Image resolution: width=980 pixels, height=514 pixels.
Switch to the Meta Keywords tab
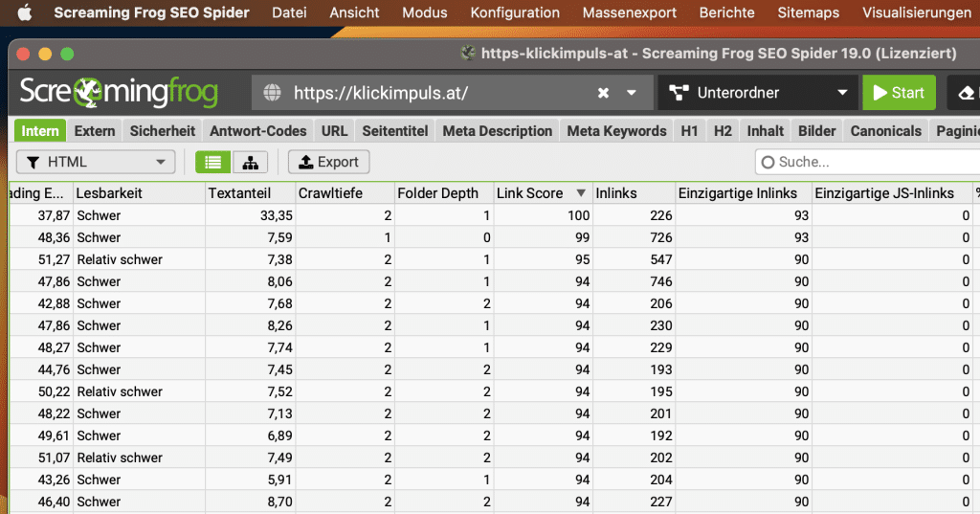(617, 131)
